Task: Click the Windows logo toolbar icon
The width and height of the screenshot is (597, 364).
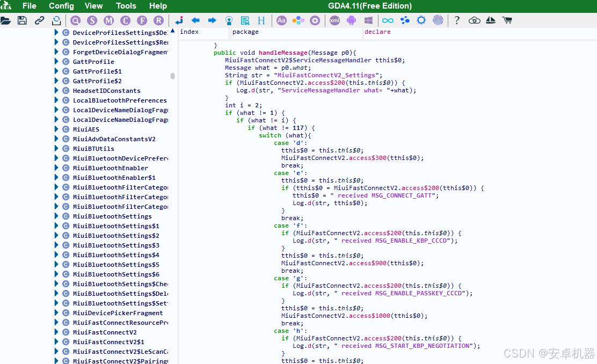Action: (x=368, y=20)
